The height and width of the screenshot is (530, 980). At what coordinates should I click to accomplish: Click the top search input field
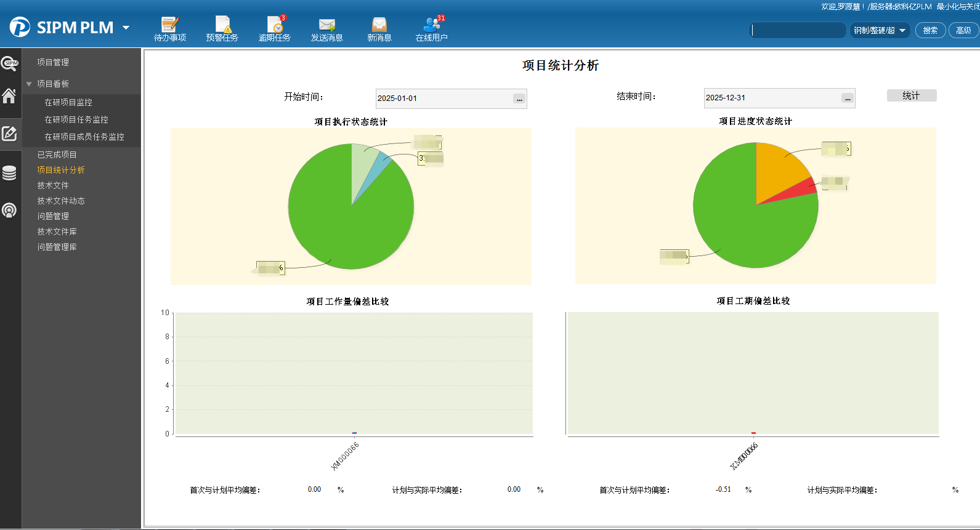(x=798, y=30)
